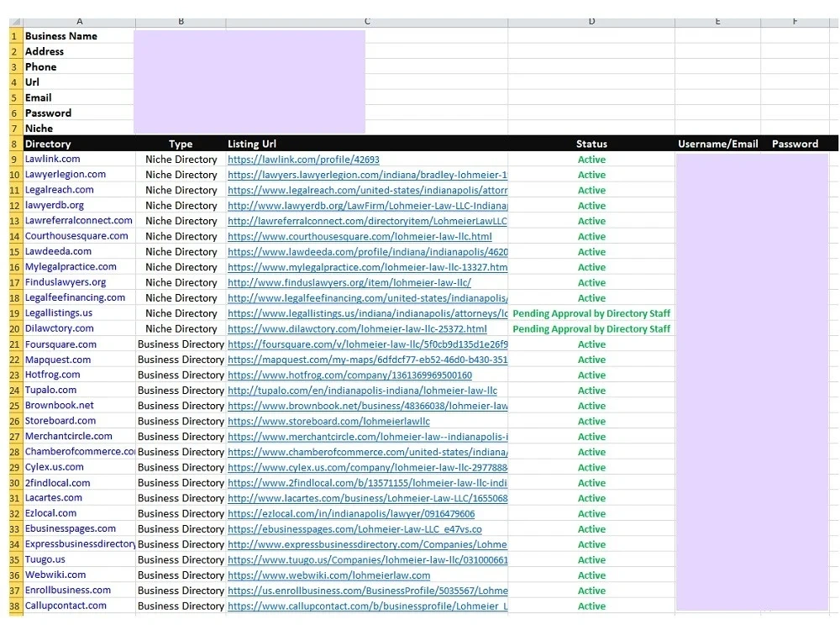840x630 pixels.
Task: Select the column D header
Action: point(591,22)
